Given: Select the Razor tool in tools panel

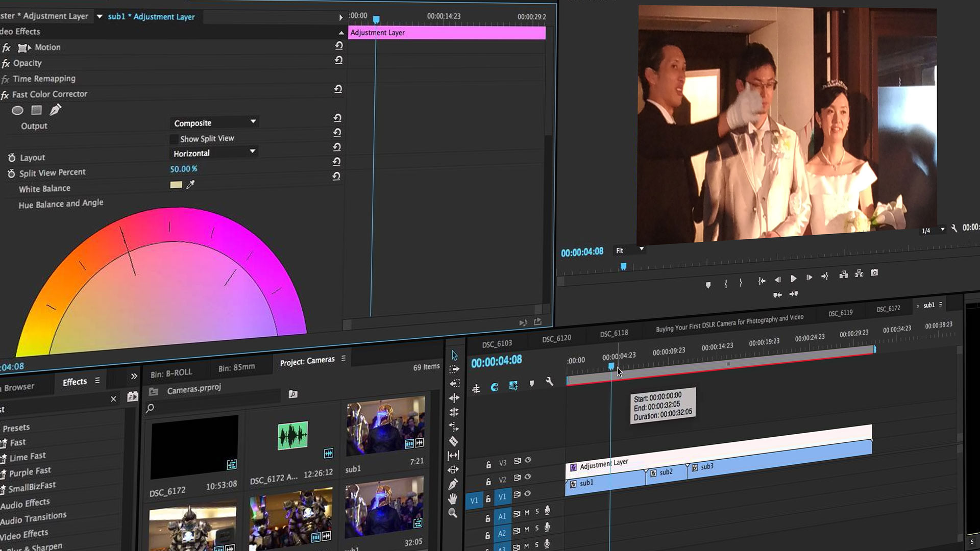Looking at the screenshot, I should click(453, 441).
